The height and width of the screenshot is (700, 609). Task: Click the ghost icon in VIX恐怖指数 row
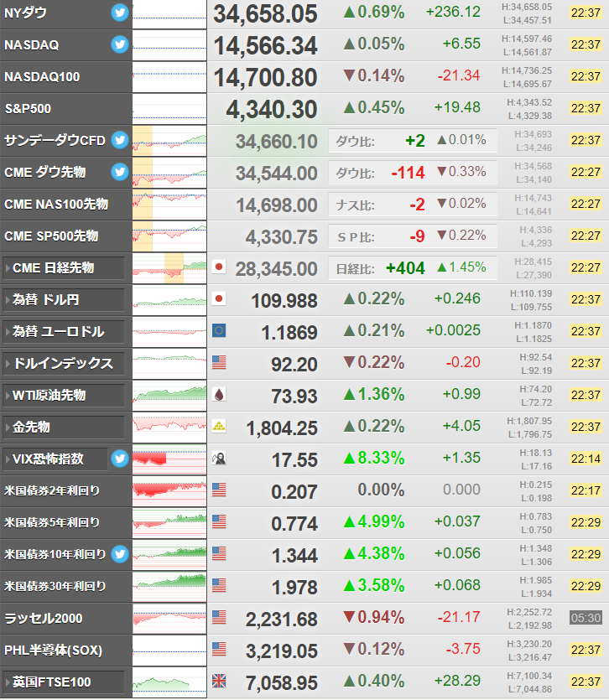click(219, 458)
